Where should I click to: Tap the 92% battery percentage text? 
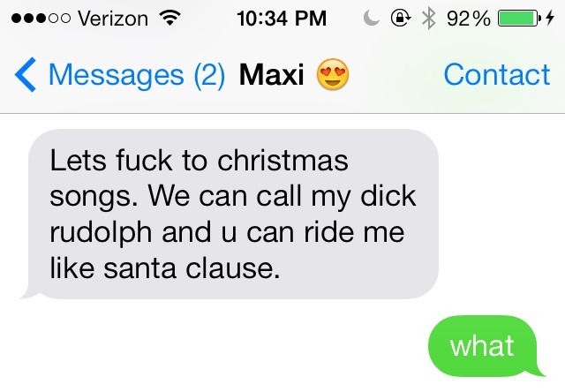(x=469, y=19)
